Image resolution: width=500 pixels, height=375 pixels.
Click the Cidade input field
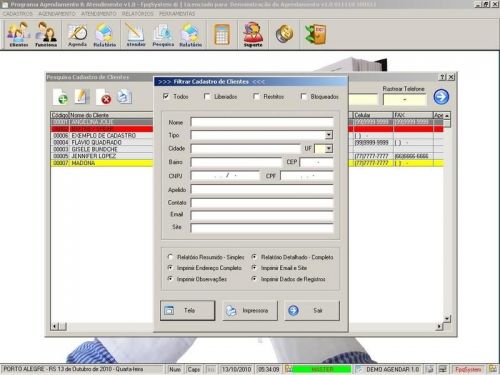pyautogui.click(x=246, y=148)
